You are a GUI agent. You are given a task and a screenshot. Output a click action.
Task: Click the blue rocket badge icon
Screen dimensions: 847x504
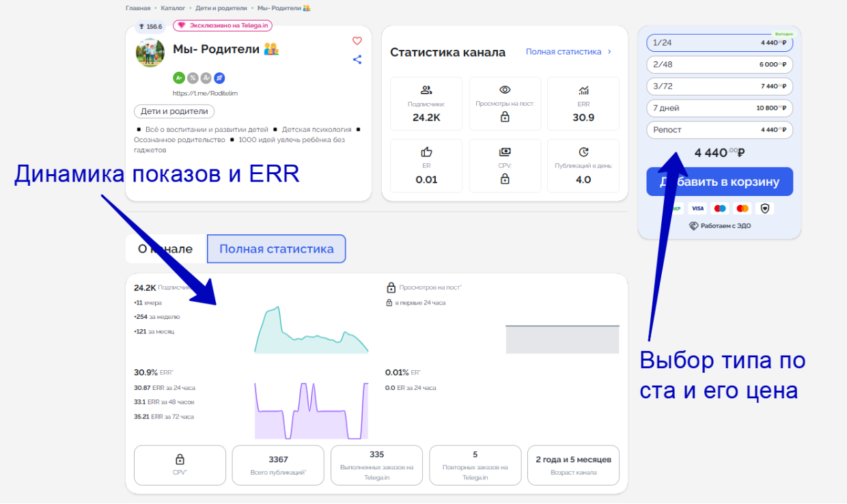click(219, 78)
